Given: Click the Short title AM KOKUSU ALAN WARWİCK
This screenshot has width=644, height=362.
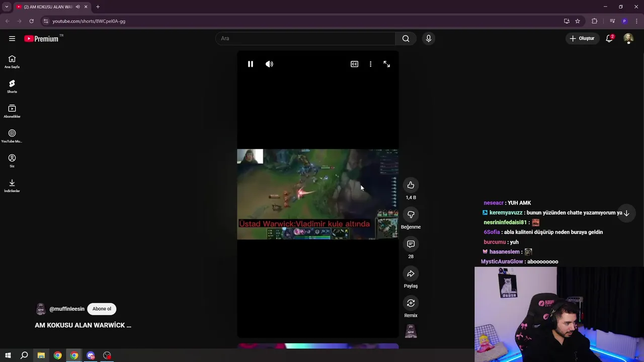Looking at the screenshot, I should click(x=83, y=325).
